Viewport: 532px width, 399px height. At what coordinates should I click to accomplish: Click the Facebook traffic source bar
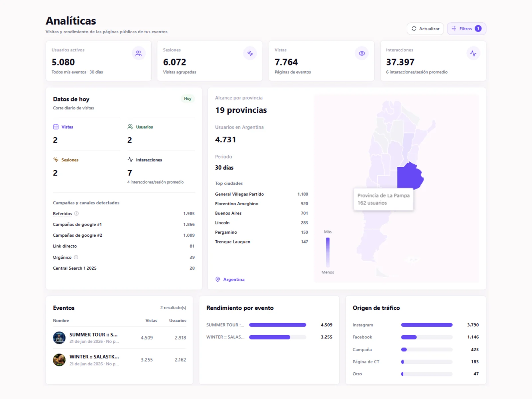pos(427,337)
